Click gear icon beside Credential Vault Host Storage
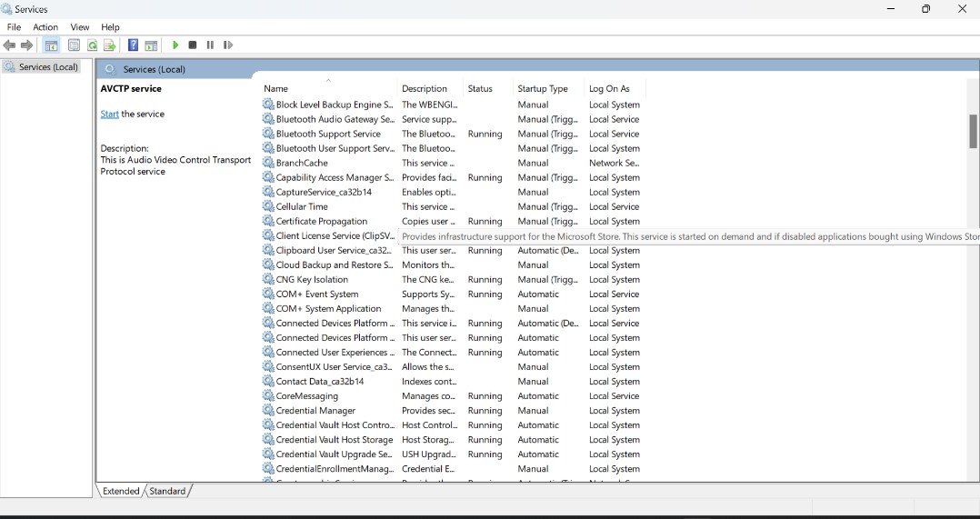 coord(268,440)
